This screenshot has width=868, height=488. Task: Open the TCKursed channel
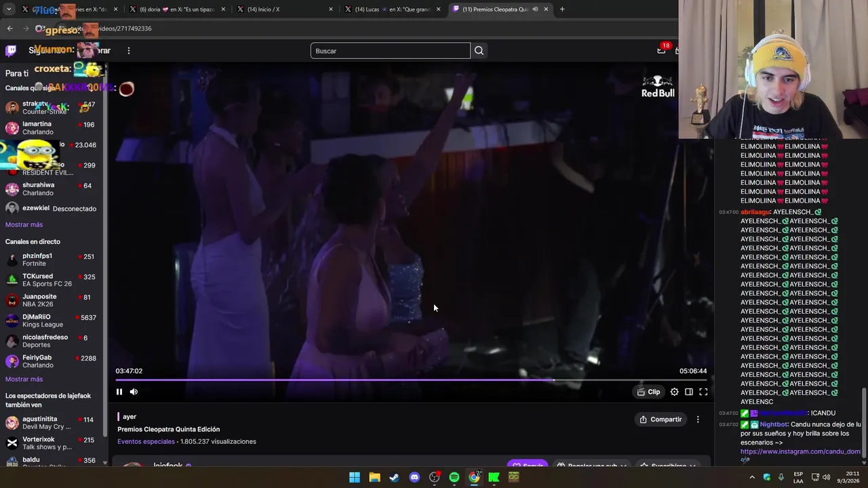[x=53, y=280]
